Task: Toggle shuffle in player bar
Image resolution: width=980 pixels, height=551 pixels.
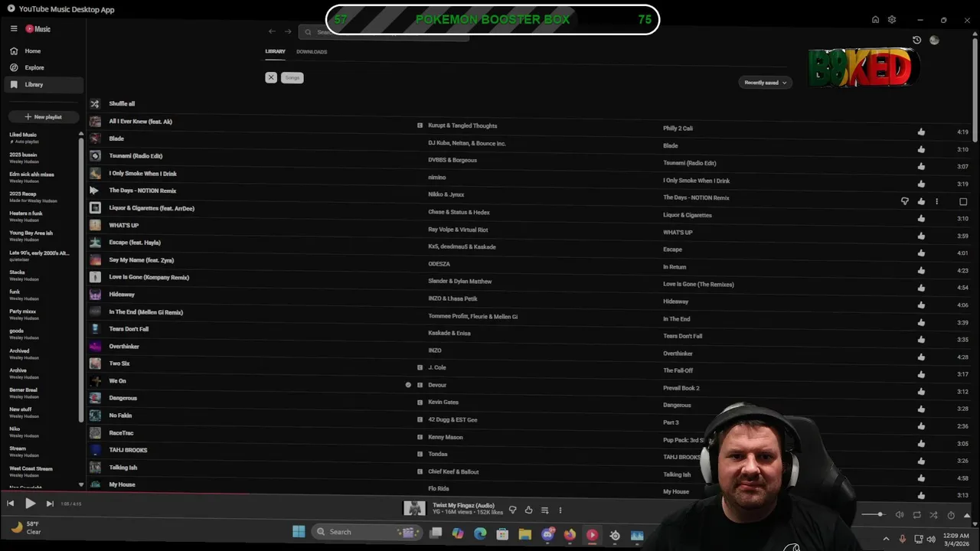Action: click(934, 515)
